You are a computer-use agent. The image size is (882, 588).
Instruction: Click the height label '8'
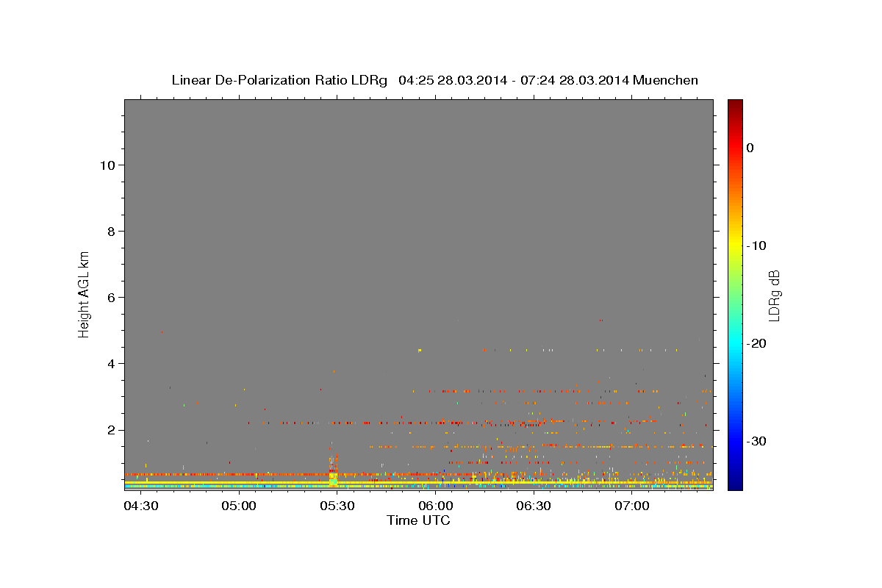tap(110, 231)
